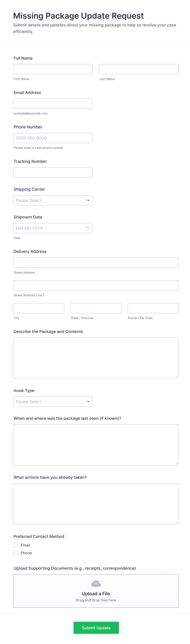190x644 pixels.
Task: Select the Email contact method radio
Action: tap(16, 545)
